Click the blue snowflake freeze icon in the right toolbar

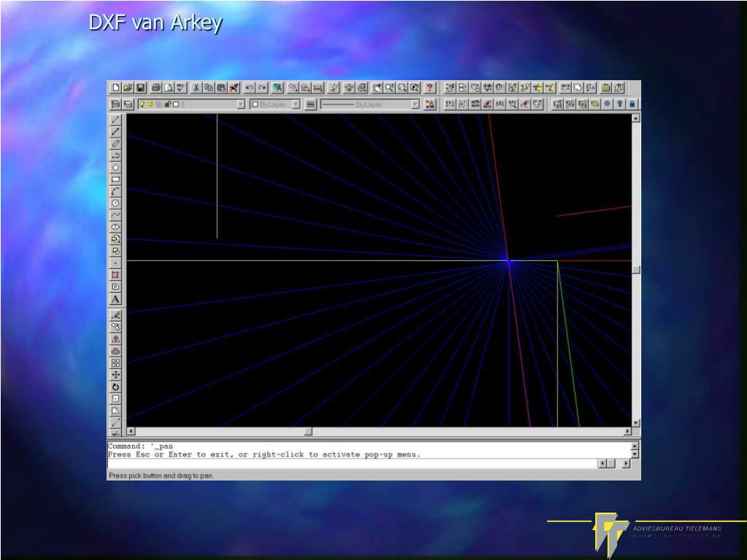tap(608, 104)
